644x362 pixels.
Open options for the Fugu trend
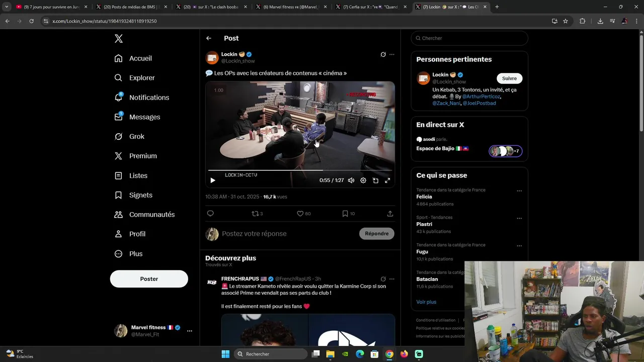point(519,246)
